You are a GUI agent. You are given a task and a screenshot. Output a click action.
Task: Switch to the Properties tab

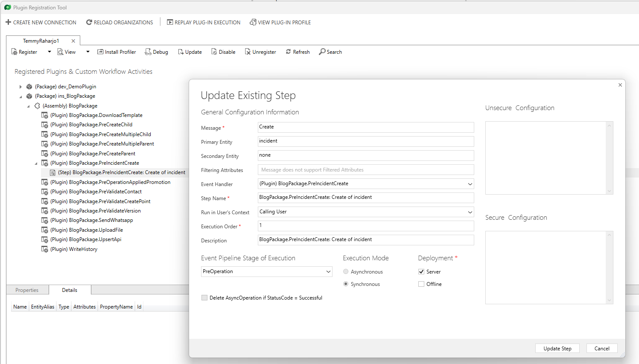27,290
